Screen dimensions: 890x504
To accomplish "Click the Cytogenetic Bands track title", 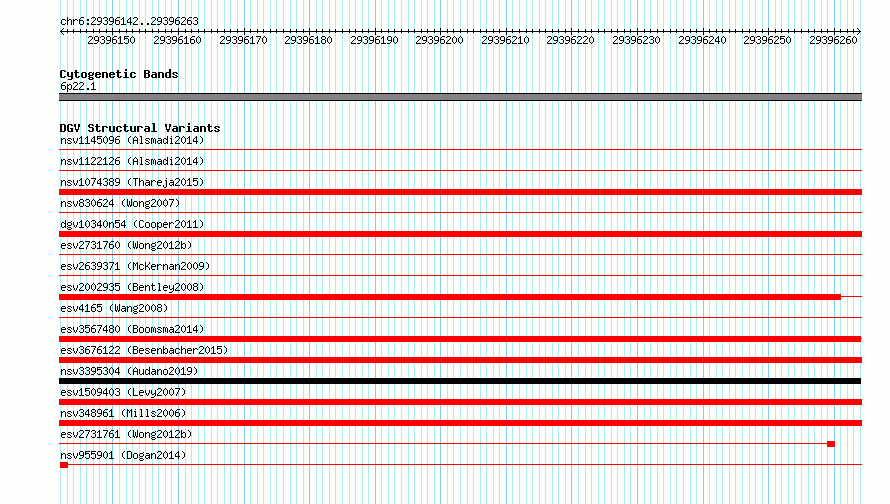I will click(119, 74).
